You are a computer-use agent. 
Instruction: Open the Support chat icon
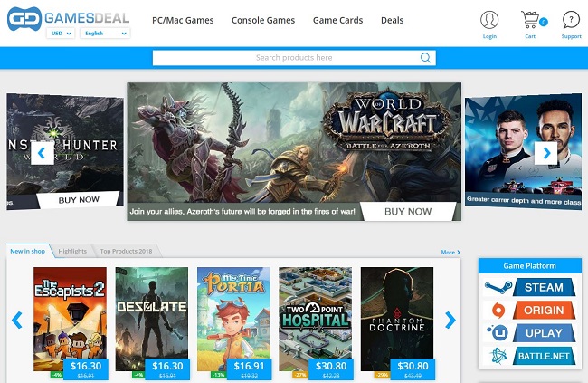[x=571, y=20]
